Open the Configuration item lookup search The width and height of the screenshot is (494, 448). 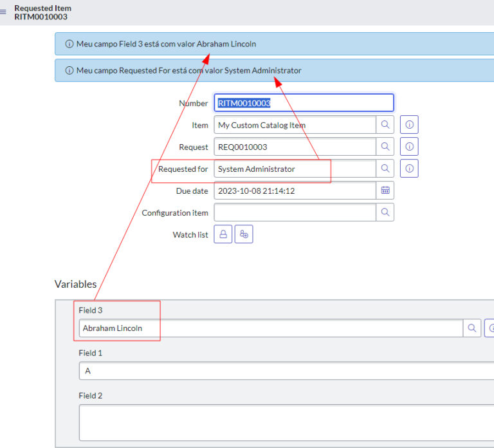point(385,212)
